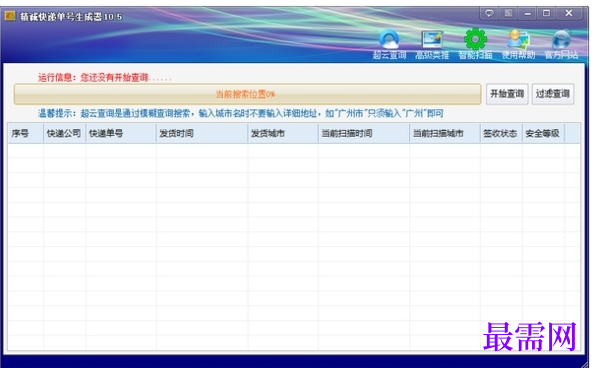Open the 超云查询 cloud query tool
This screenshot has height=368, width=595.
(x=389, y=44)
